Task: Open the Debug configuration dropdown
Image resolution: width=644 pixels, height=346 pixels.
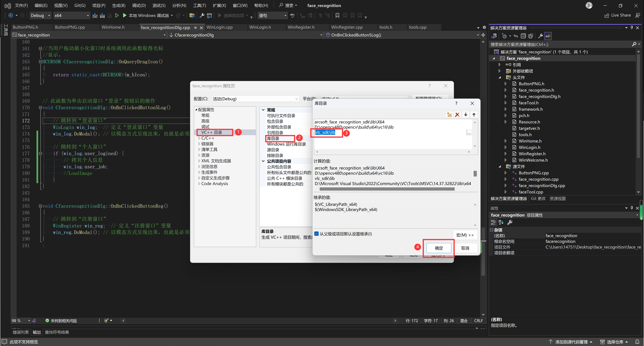Action: click(40, 16)
